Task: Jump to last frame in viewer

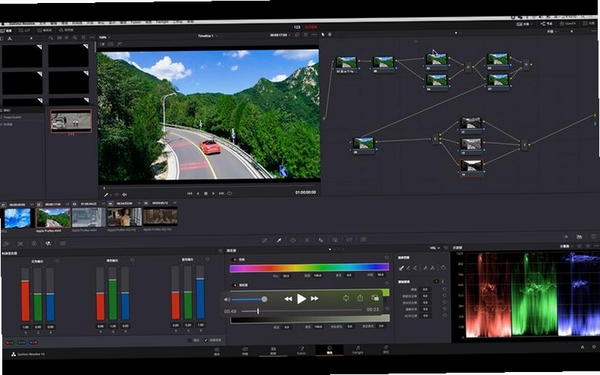Action: (x=222, y=194)
